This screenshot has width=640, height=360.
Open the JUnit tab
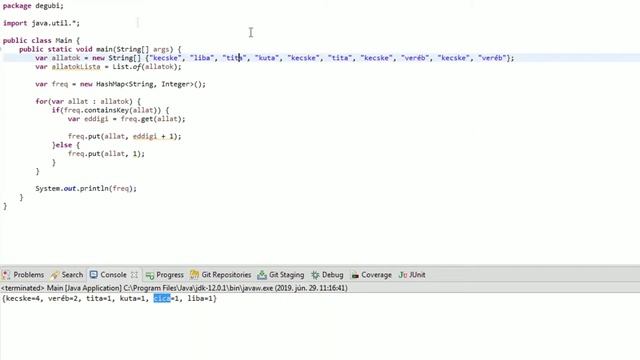click(412, 275)
